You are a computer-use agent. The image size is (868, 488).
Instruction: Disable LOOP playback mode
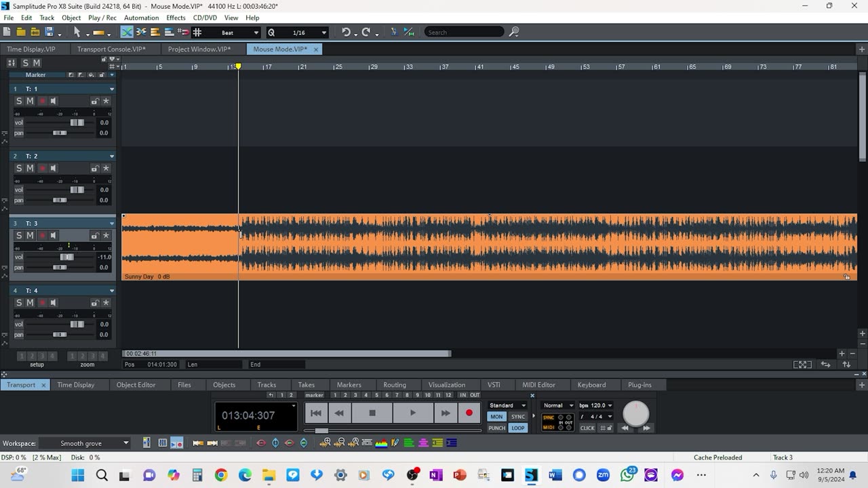[x=518, y=428]
